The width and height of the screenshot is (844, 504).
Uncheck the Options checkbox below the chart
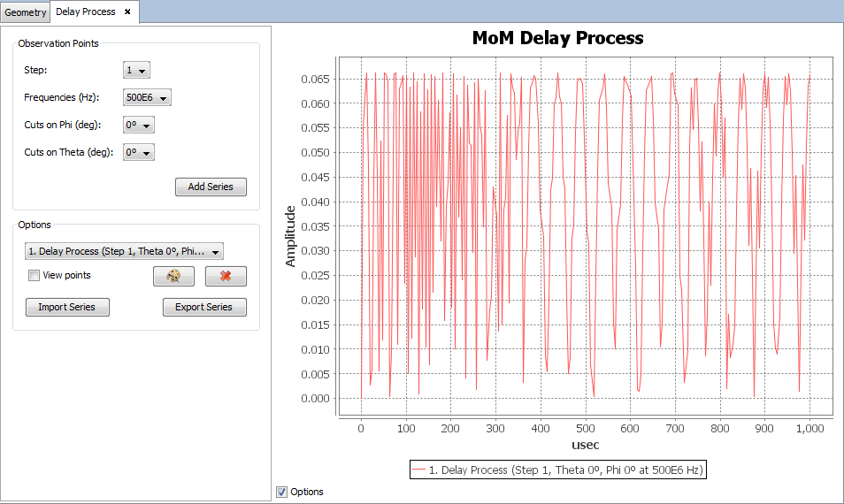coord(282,492)
